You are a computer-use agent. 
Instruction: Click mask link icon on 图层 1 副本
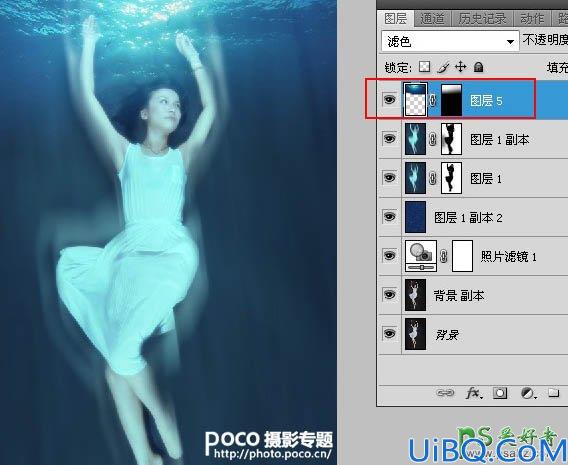coord(433,139)
